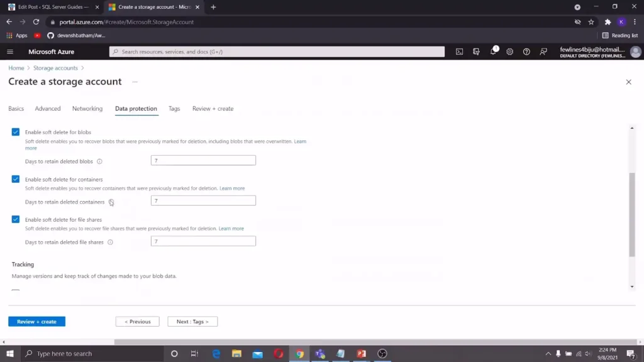This screenshot has height=362, width=644.
Task: Open the Feedback icon in the top bar
Action: tap(543, 52)
